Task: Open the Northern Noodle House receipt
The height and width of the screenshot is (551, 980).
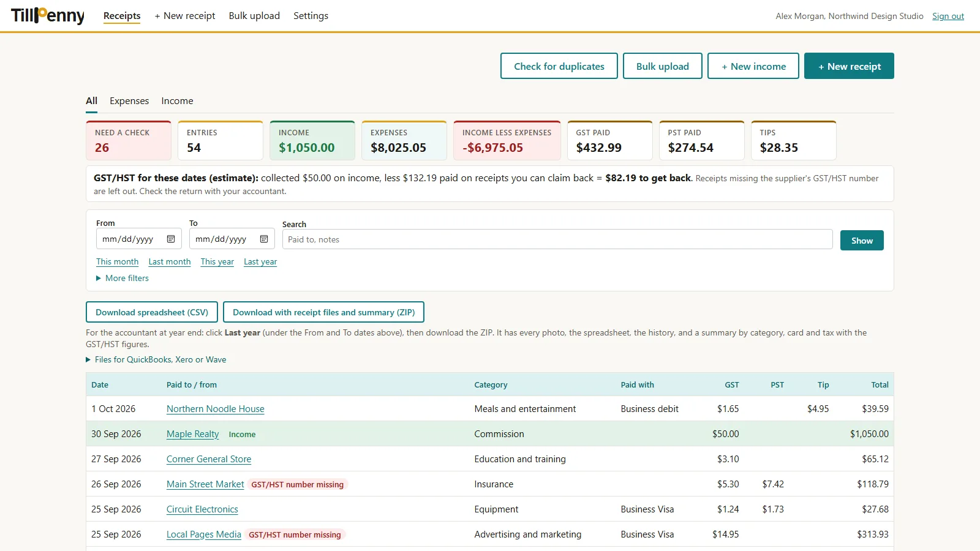Action: (x=216, y=409)
